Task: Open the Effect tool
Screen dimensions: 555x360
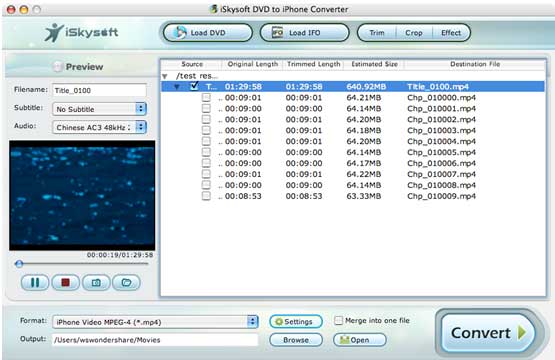Action: coord(451,33)
